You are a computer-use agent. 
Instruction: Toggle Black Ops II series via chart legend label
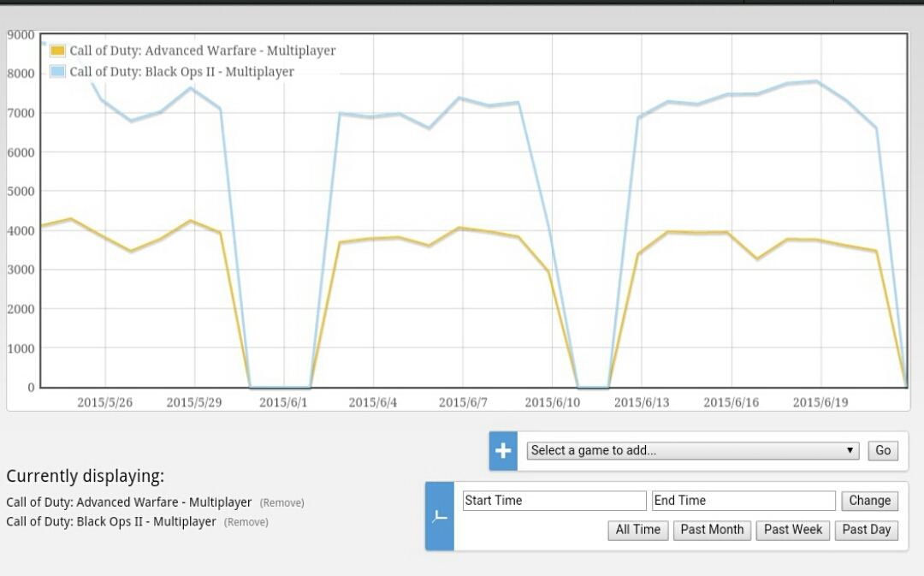(181, 72)
